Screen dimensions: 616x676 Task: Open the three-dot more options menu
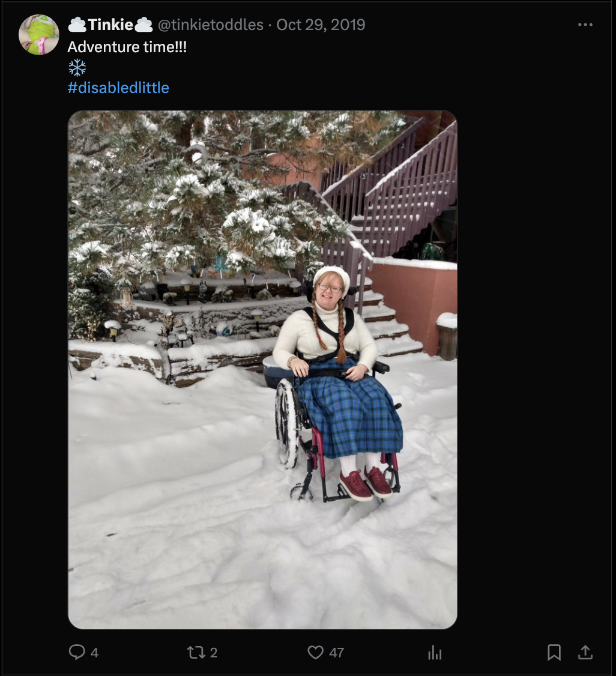585,25
